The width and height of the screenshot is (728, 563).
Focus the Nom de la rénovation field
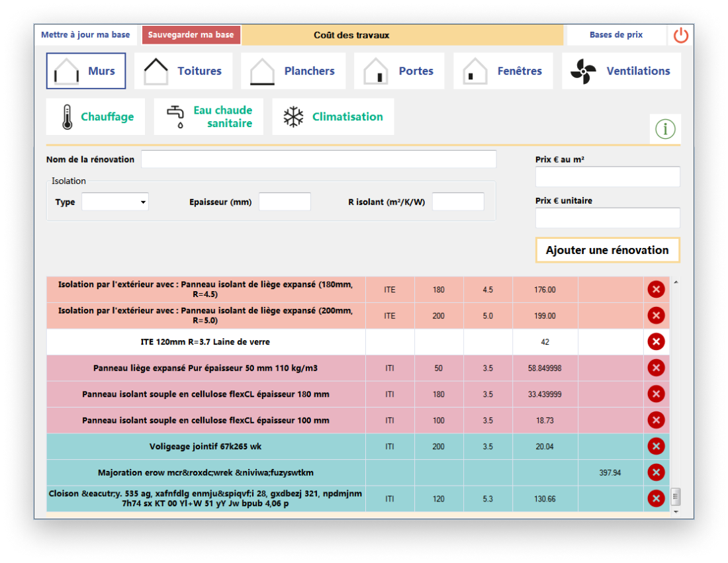pos(318,159)
